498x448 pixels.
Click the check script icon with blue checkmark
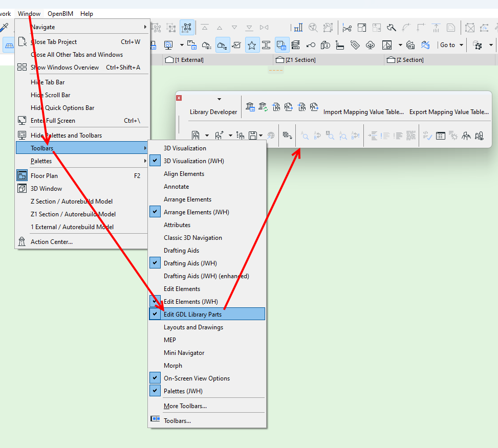[427, 136]
